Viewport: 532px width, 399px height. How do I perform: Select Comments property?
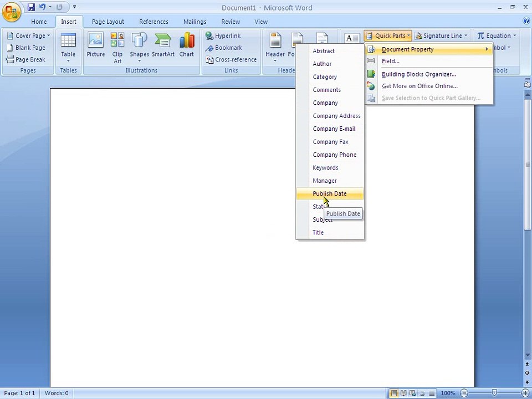pyautogui.click(x=330, y=90)
